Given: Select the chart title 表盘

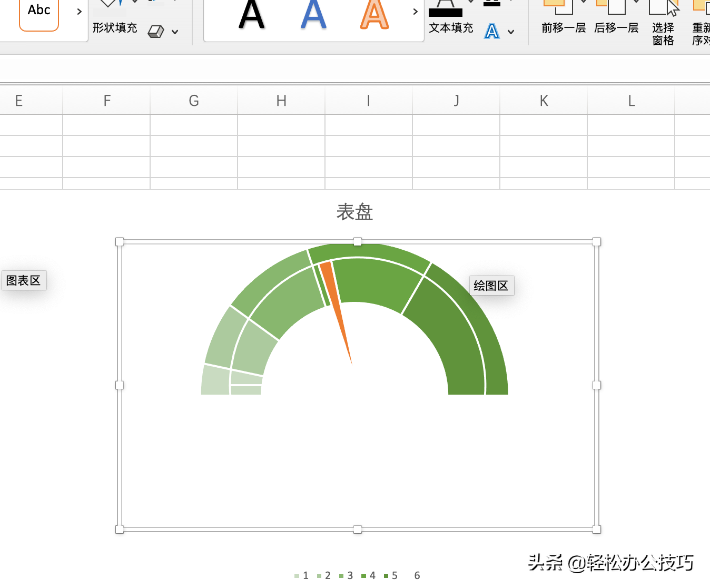Looking at the screenshot, I should [355, 212].
